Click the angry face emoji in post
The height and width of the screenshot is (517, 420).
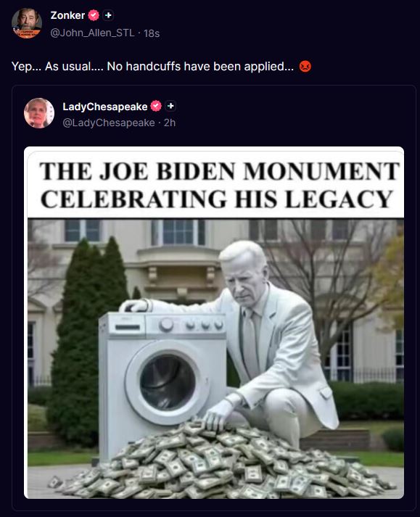coord(305,66)
